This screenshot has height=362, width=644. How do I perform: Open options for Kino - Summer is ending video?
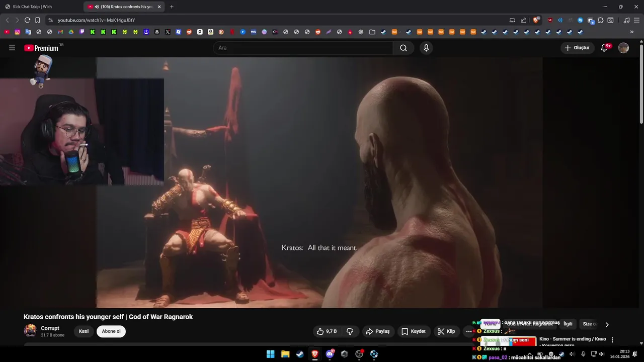[612, 340]
